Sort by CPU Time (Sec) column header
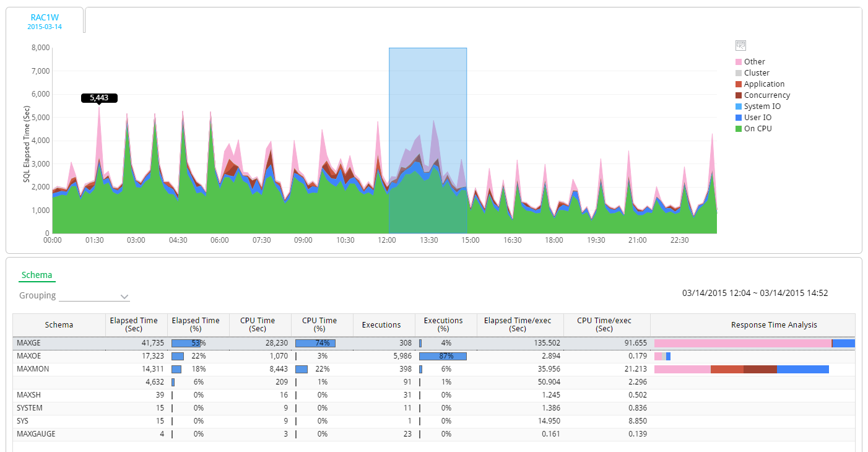 coord(261,325)
